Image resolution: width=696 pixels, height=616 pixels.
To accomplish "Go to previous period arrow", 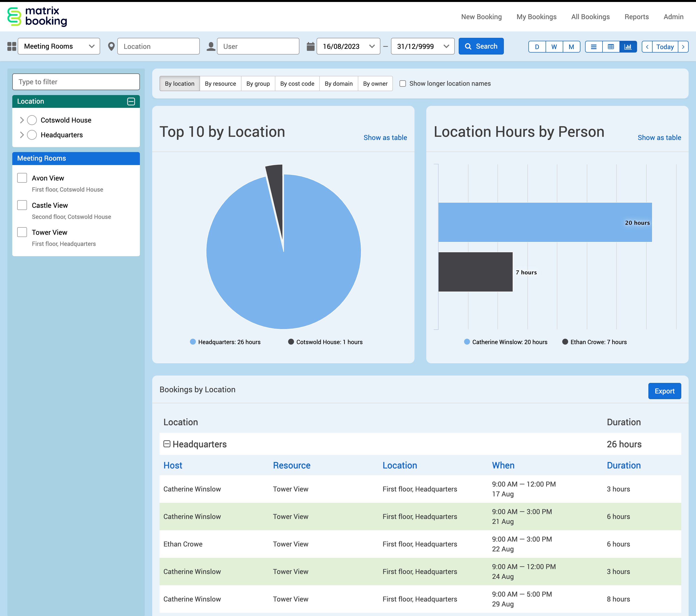I will coord(647,47).
